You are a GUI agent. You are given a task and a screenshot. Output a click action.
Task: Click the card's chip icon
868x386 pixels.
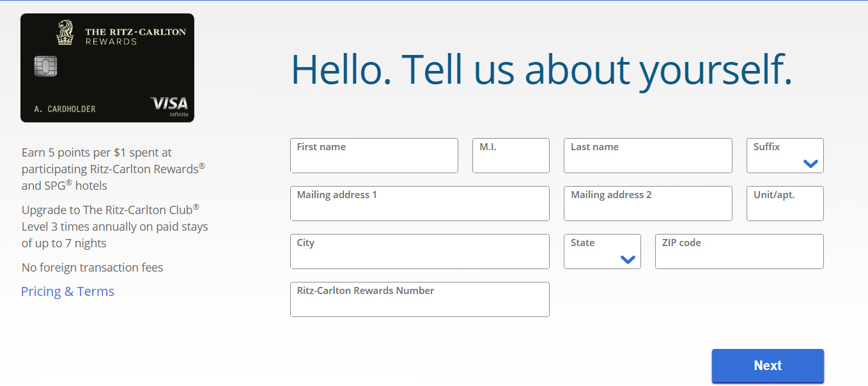coord(45,66)
